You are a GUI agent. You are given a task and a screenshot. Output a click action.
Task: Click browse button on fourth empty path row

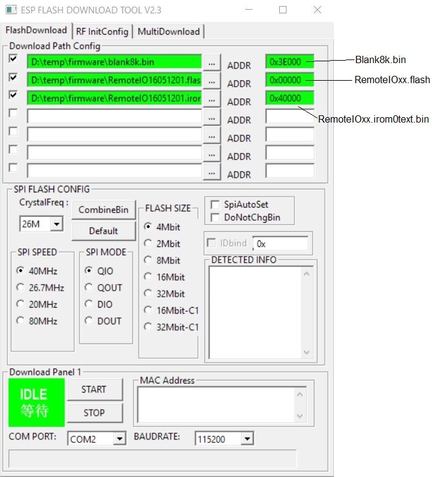point(211,117)
